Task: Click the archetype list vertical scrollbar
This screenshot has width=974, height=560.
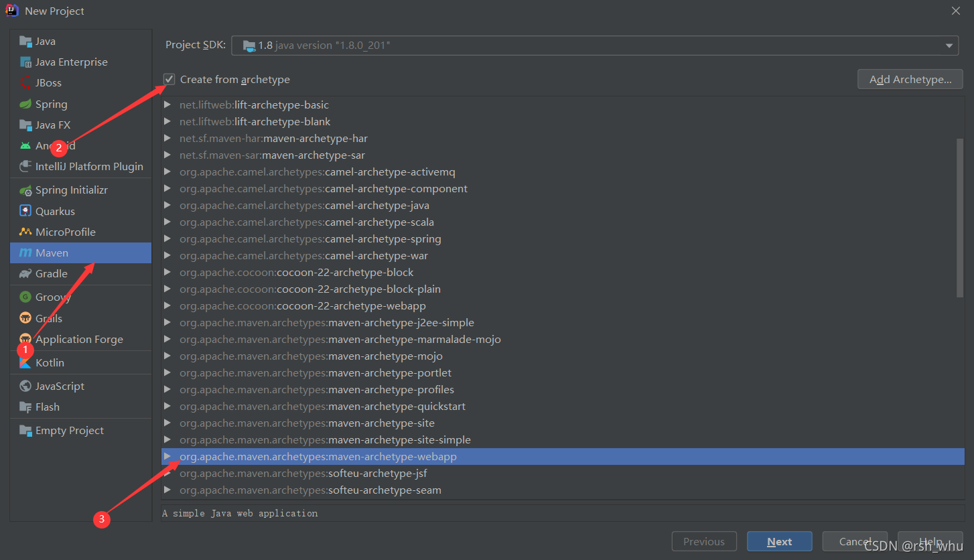Action: pyautogui.click(x=960, y=218)
